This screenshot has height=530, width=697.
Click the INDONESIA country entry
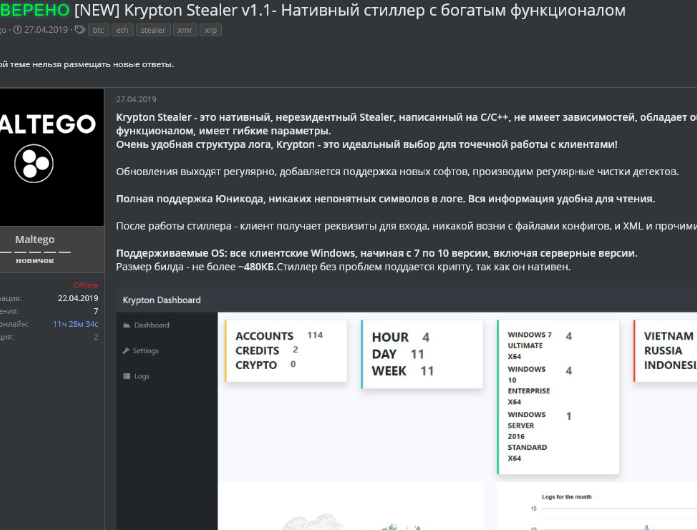(670, 365)
